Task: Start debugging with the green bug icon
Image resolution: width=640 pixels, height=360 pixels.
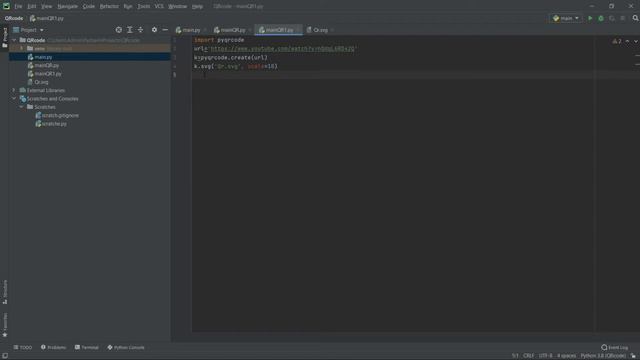Action: tap(601, 18)
